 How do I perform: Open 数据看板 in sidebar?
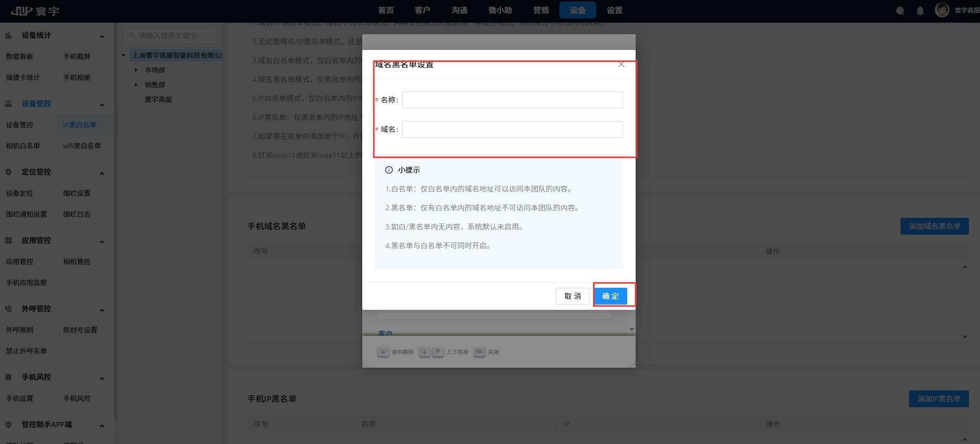click(x=19, y=56)
